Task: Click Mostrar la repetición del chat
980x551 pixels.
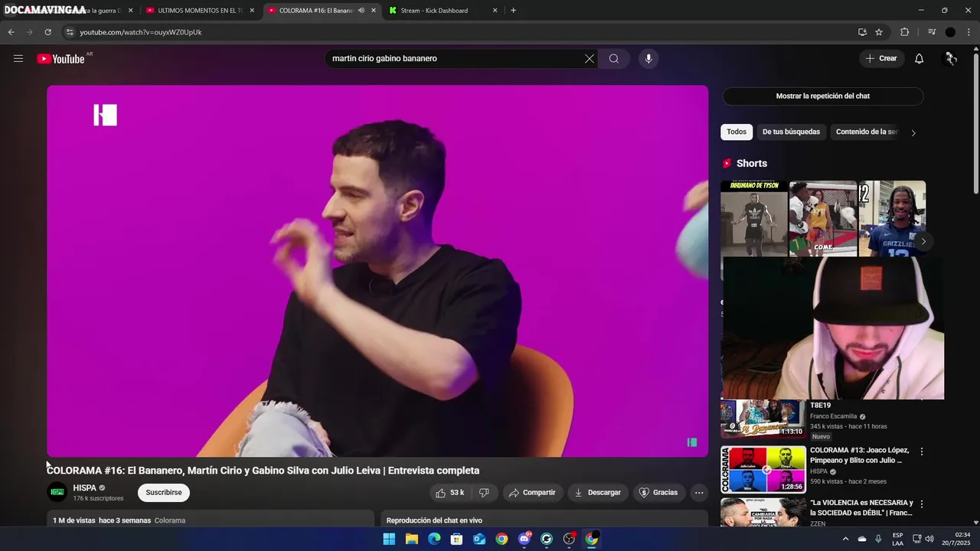Action: (822, 96)
